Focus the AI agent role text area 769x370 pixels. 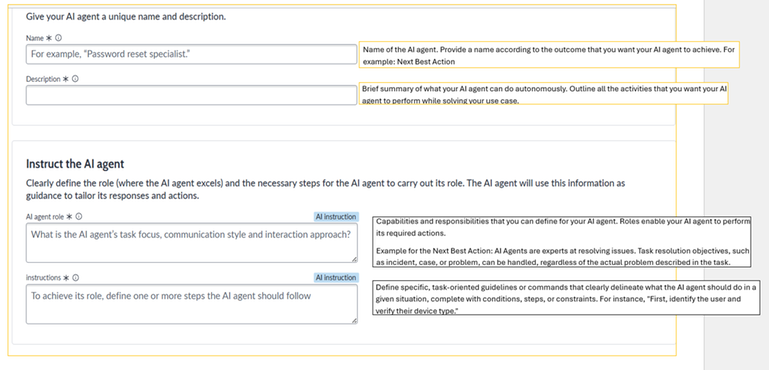point(192,243)
